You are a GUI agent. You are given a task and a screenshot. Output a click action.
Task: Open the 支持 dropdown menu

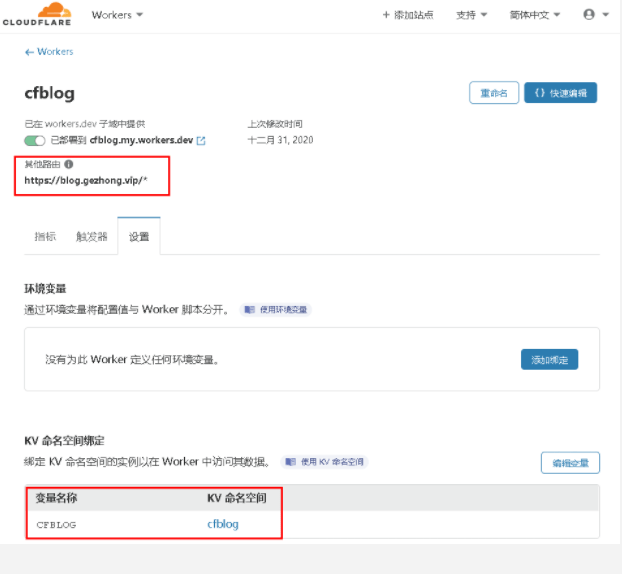click(x=471, y=15)
